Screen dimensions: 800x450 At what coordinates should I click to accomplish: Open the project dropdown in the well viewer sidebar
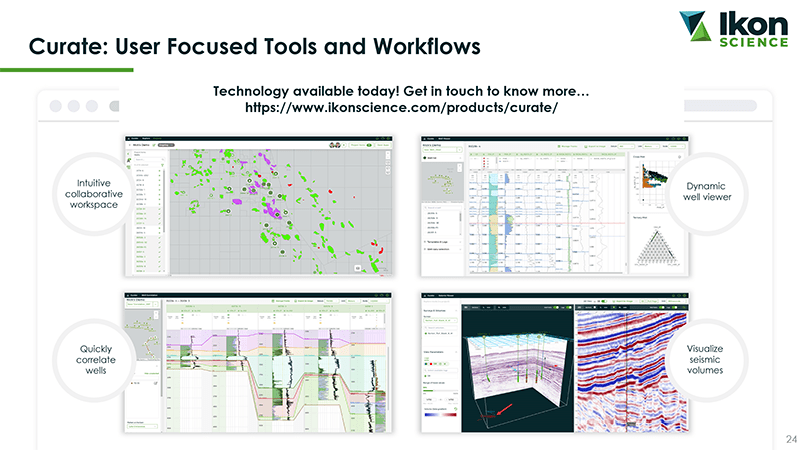442,149
